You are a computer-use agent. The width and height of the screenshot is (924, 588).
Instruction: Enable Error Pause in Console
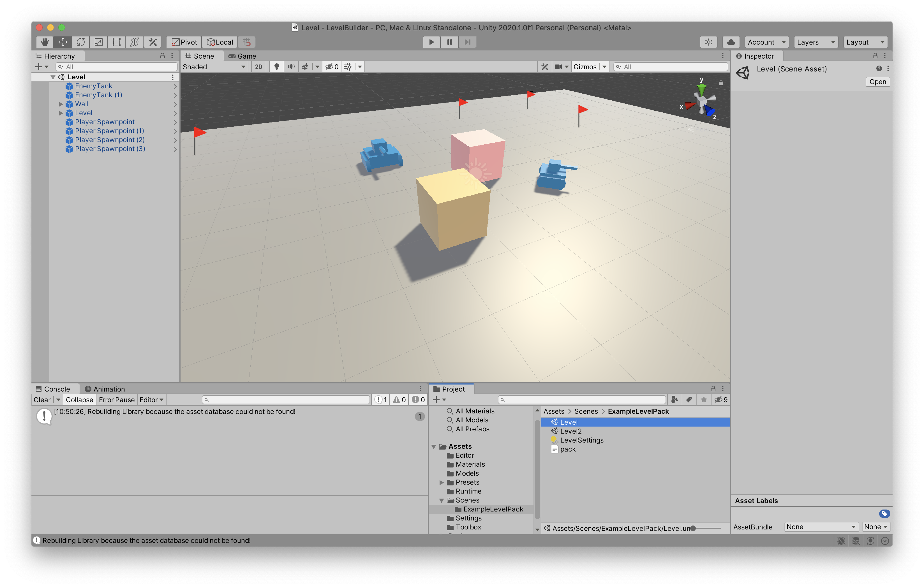tap(117, 400)
